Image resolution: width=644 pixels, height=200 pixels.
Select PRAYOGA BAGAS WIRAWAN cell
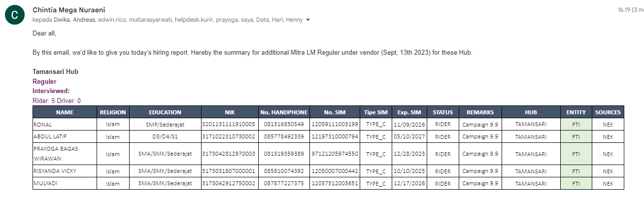[65, 154]
